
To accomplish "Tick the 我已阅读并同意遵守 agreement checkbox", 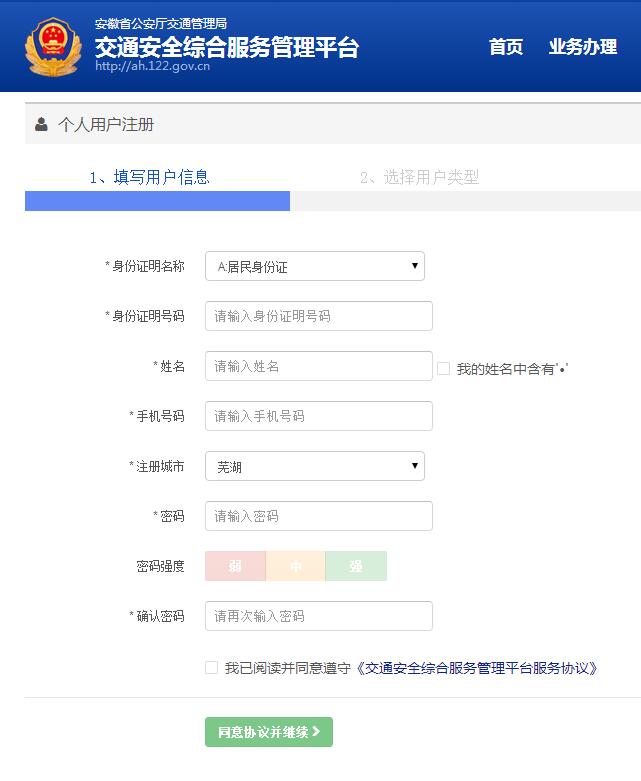I will click(x=211, y=667).
